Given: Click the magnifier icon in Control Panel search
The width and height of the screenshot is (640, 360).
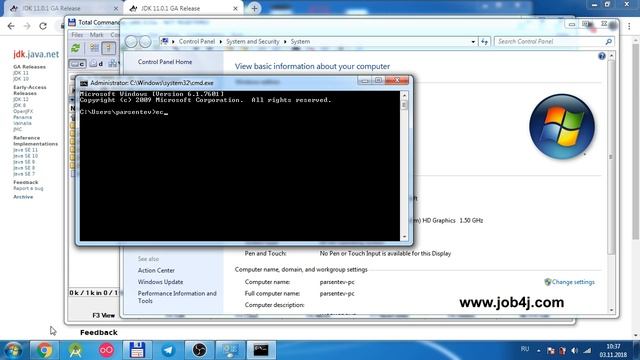Looking at the screenshot, I should pyautogui.click(x=608, y=42).
